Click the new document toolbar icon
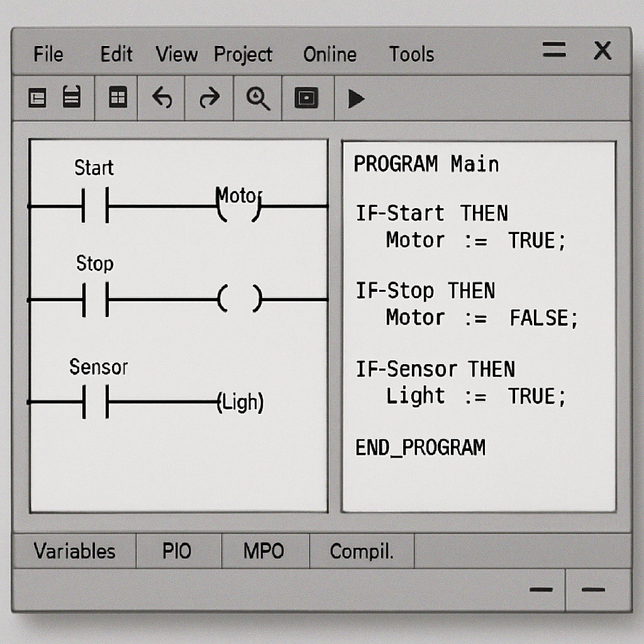This screenshot has width=644, height=644. point(36,98)
